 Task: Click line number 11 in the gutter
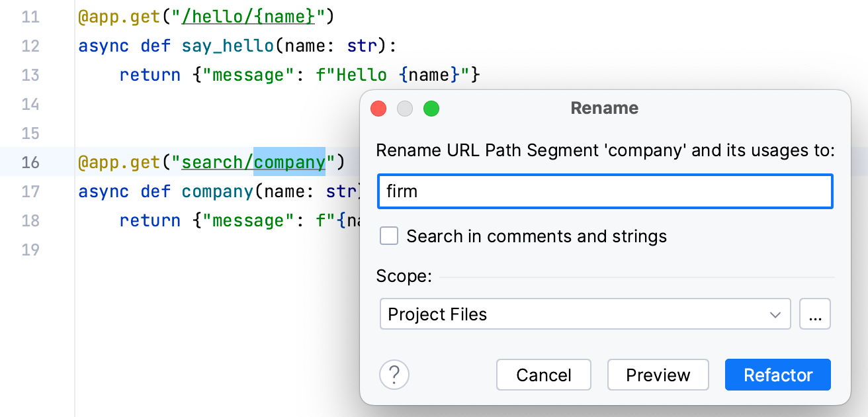click(30, 17)
